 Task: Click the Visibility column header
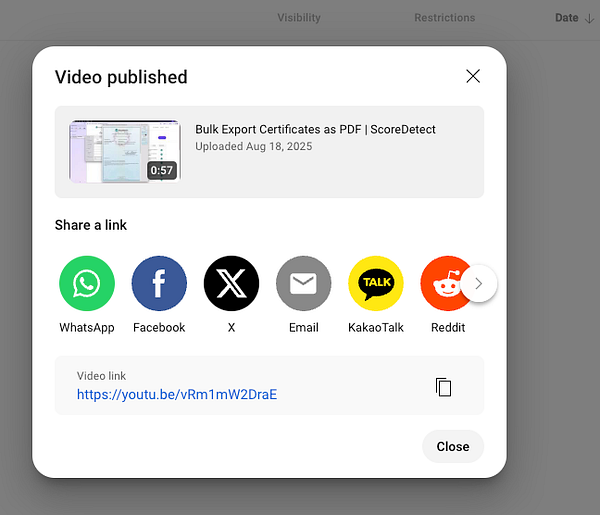[x=299, y=18]
